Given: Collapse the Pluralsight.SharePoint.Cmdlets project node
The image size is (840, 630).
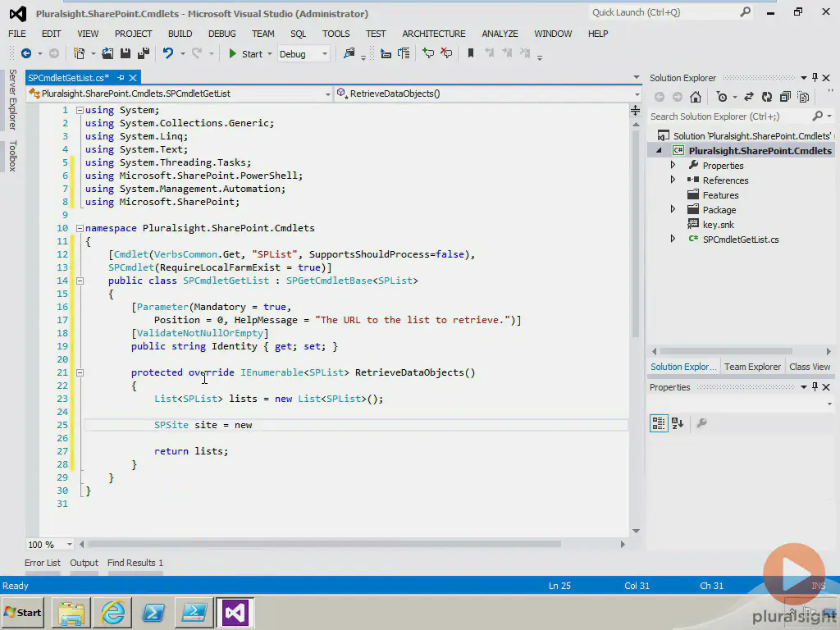Looking at the screenshot, I should pyautogui.click(x=659, y=151).
